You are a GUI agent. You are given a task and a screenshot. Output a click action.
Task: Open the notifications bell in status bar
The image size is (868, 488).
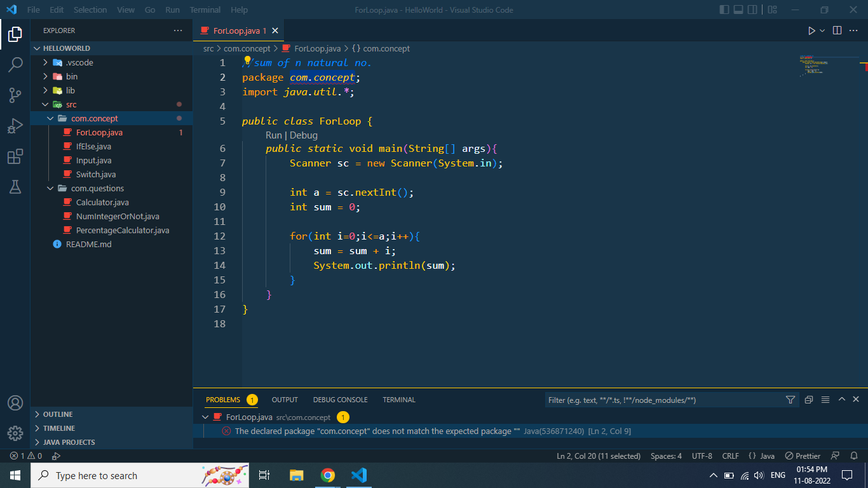click(x=853, y=456)
